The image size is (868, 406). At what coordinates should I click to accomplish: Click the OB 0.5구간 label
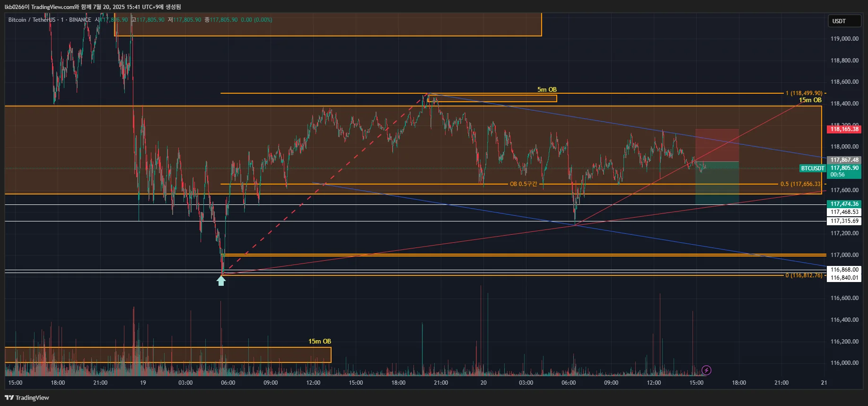[524, 184]
